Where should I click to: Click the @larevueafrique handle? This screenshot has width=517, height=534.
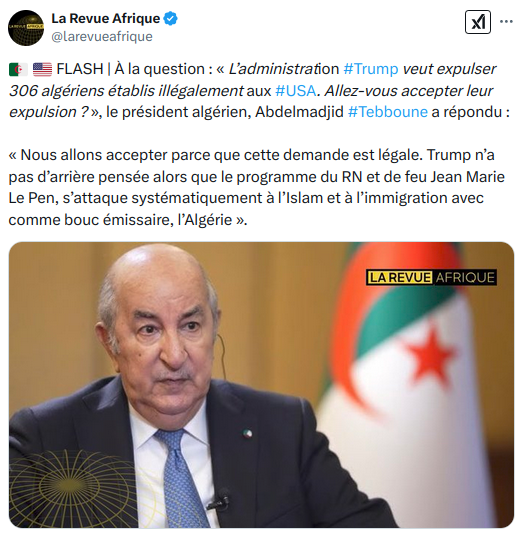click(102, 36)
